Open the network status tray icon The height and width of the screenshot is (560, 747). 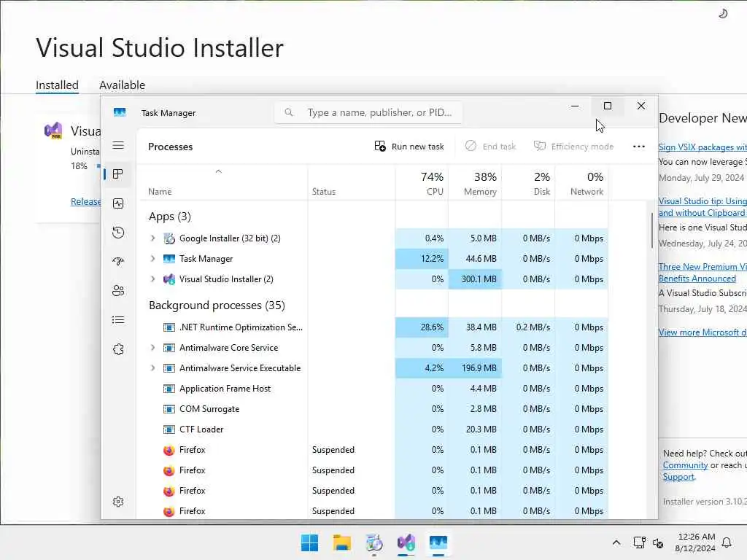pos(639,542)
